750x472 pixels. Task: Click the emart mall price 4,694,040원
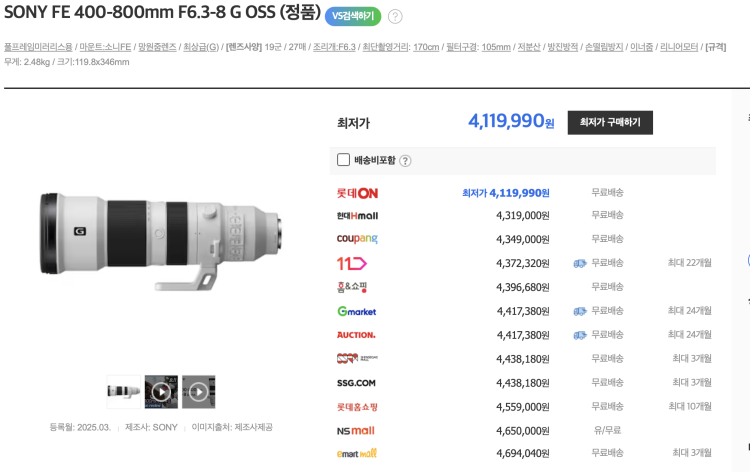pyautogui.click(x=523, y=453)
